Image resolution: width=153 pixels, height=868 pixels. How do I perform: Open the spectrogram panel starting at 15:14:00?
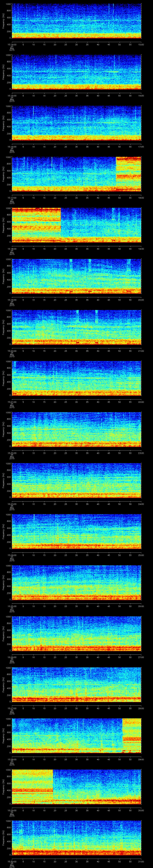(77, 21)
